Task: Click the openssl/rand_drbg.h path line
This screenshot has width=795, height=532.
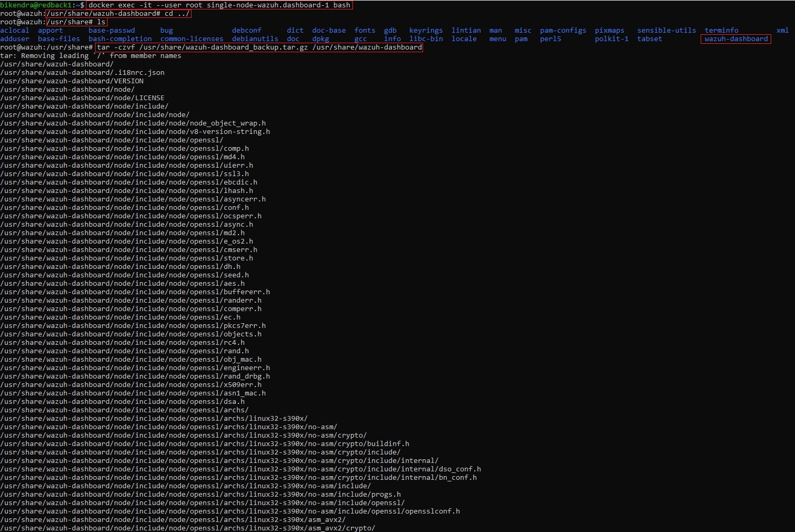Action: [135, 376]
